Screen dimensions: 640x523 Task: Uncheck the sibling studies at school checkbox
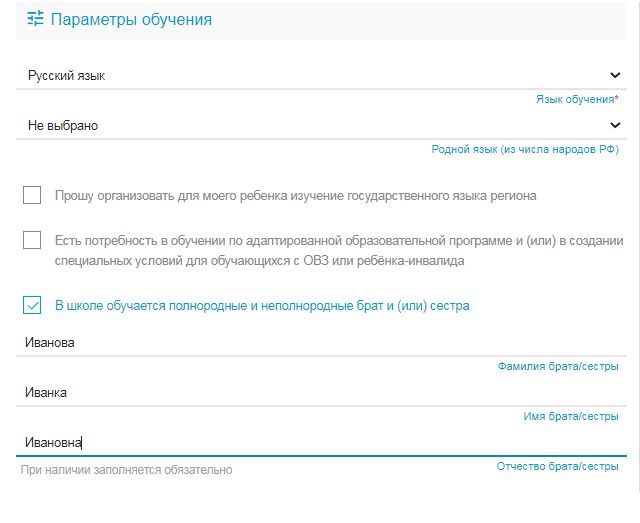pyautogui.click(x=32, y=305)
